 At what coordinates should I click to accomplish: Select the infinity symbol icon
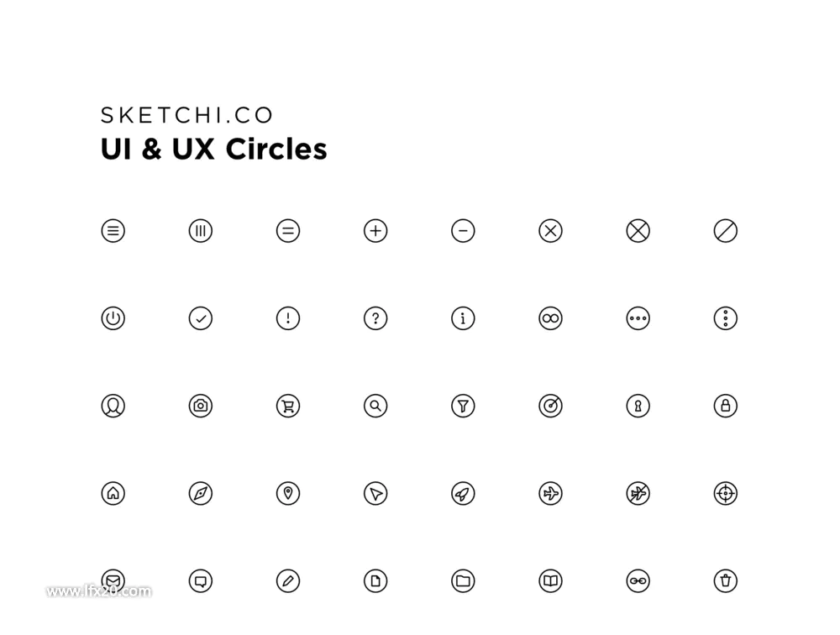pyautogui.click(x=551, y=318)
